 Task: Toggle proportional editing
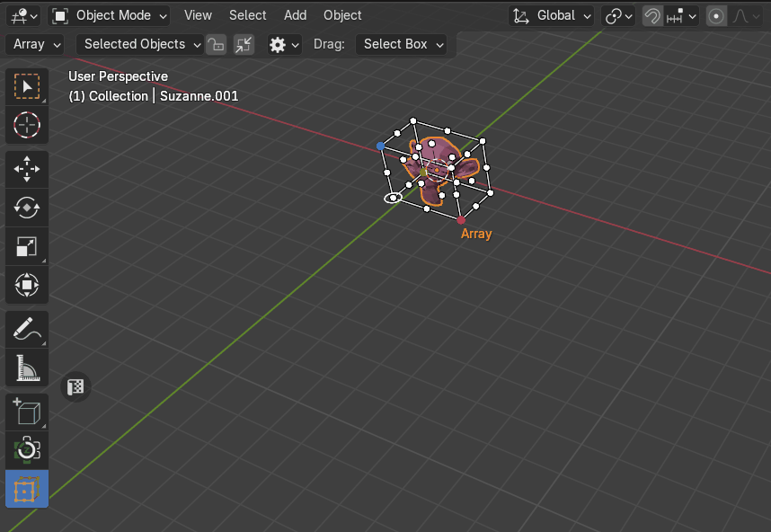716,16
